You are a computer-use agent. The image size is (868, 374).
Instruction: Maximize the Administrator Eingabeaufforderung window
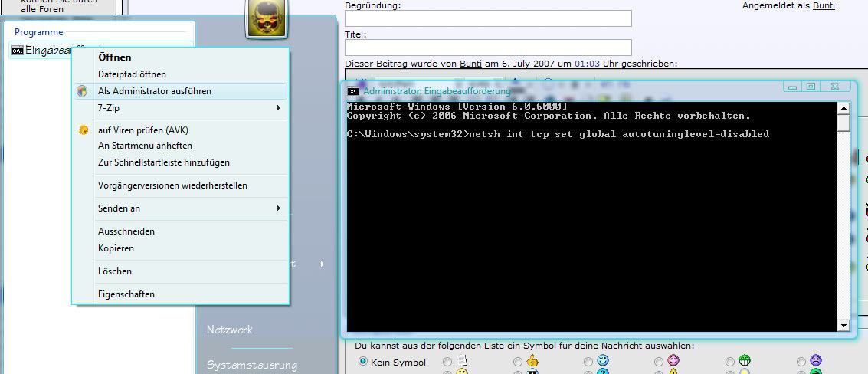point(811,87)
